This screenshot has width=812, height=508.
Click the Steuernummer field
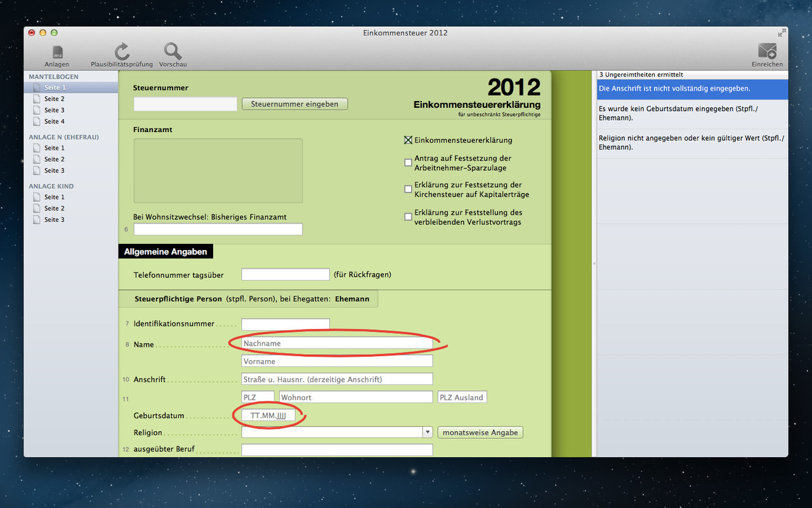click(185, 104)
